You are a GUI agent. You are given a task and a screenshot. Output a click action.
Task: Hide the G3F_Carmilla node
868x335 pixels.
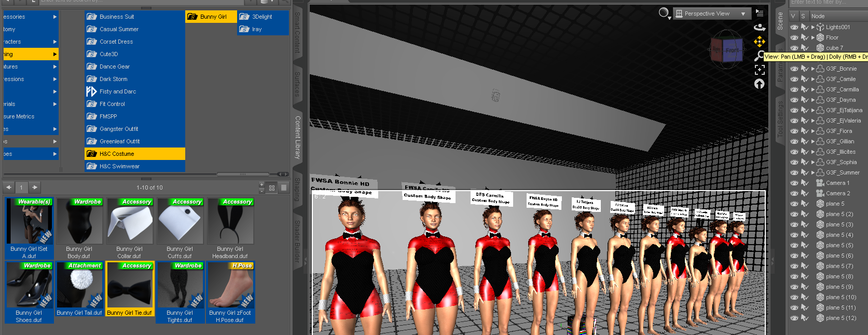tap(794, 89)
